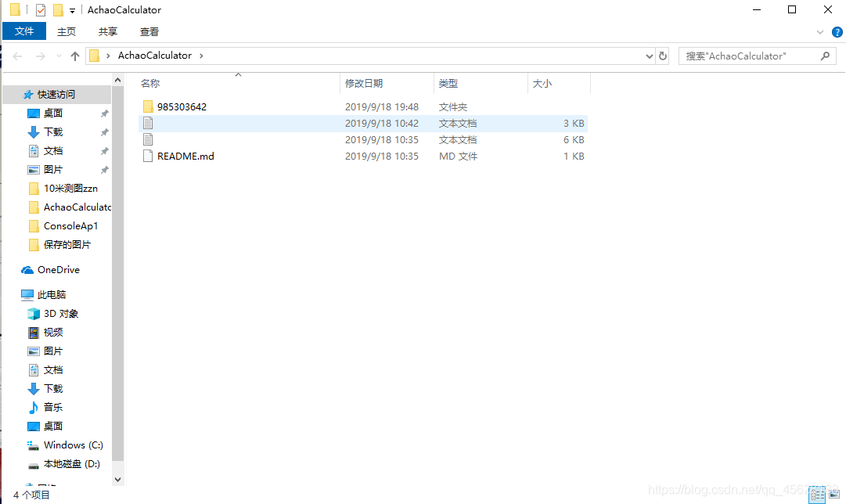Viewport: 846px width, 504px height.
Task: Switch to the 主页 ribbon tab
Action: [x=67, y=32]
